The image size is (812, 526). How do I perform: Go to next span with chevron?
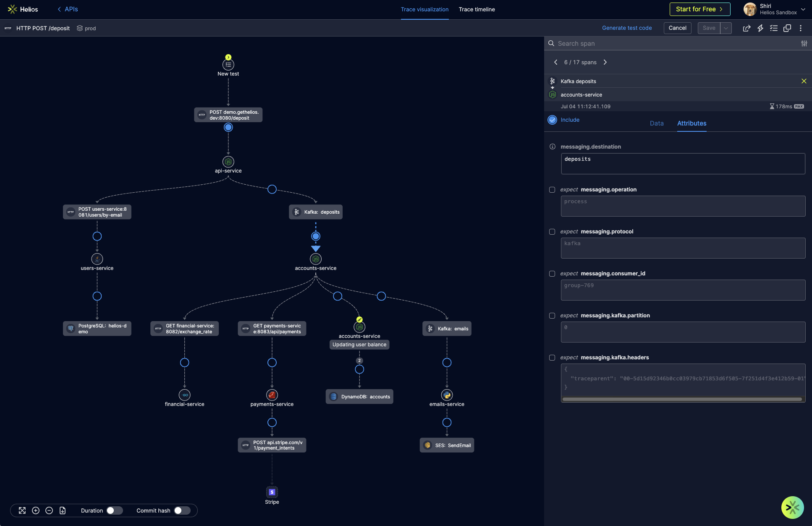click(605, 62)
